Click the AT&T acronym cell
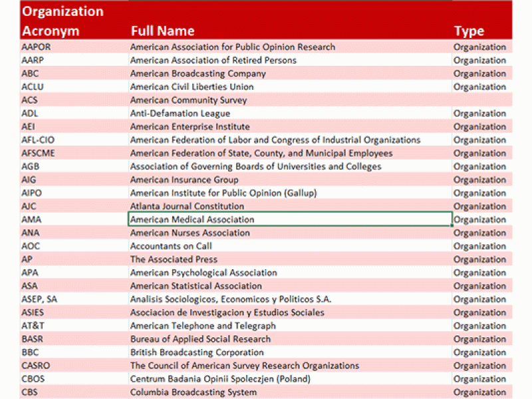Viewport: 532px width, 399px height. [x=74, y=326]
